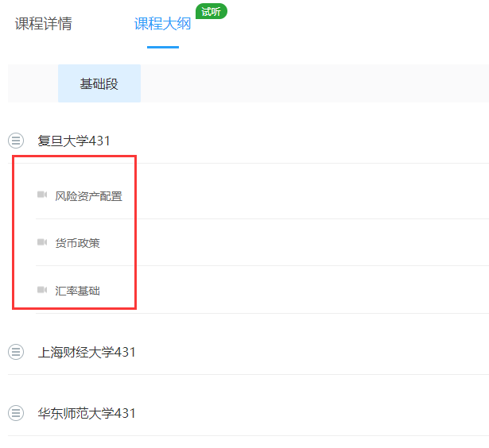
Task: Click the list icon beside 华东师范大学431
Action: point(16,413)
